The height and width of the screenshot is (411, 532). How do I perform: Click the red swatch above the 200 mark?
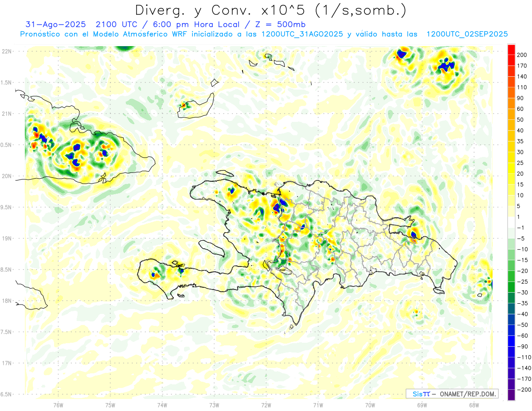(512, 49)
